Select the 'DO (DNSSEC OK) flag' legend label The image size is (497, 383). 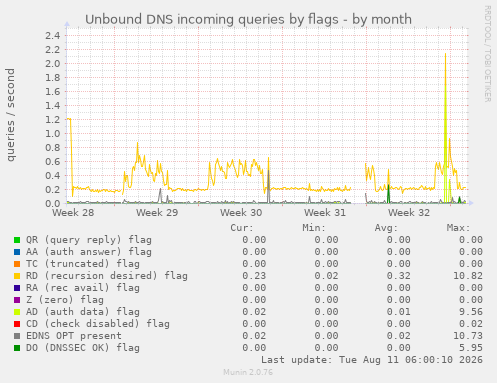point(83,348)
